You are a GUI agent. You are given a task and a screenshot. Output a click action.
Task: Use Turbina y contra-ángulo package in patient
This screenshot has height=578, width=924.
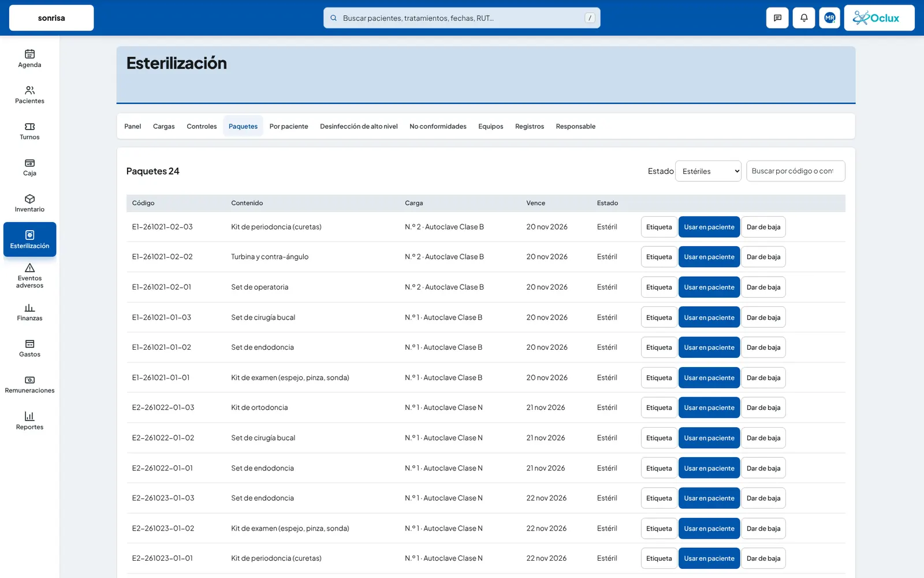(x=709, y=257)
